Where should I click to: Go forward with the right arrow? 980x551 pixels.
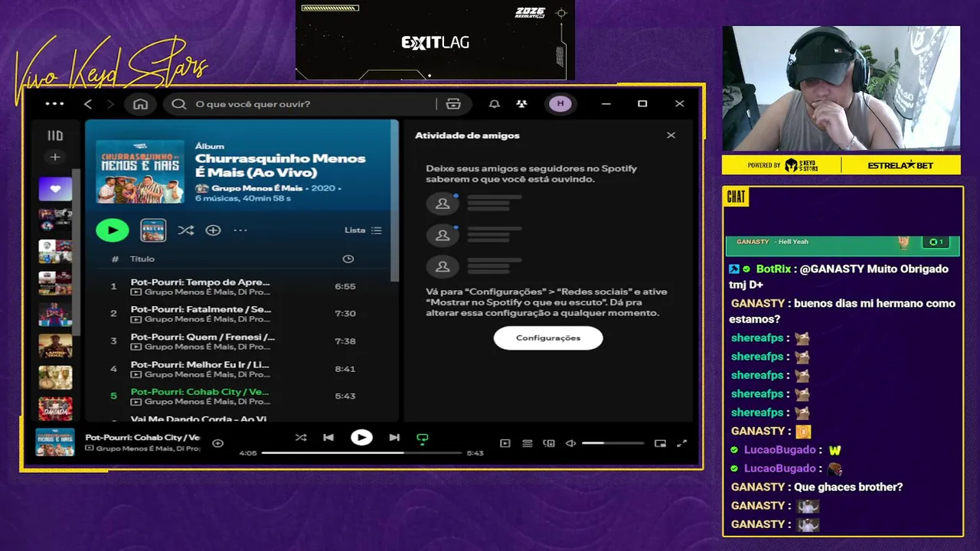110,104
